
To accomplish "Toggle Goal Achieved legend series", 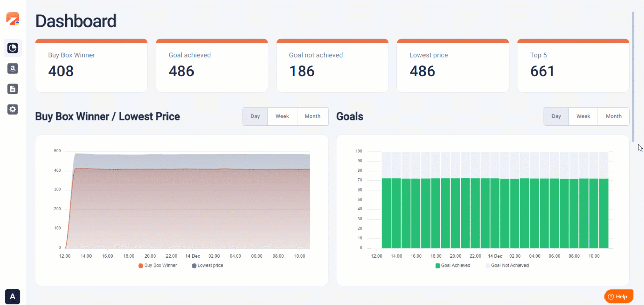I will click(453, 265).
